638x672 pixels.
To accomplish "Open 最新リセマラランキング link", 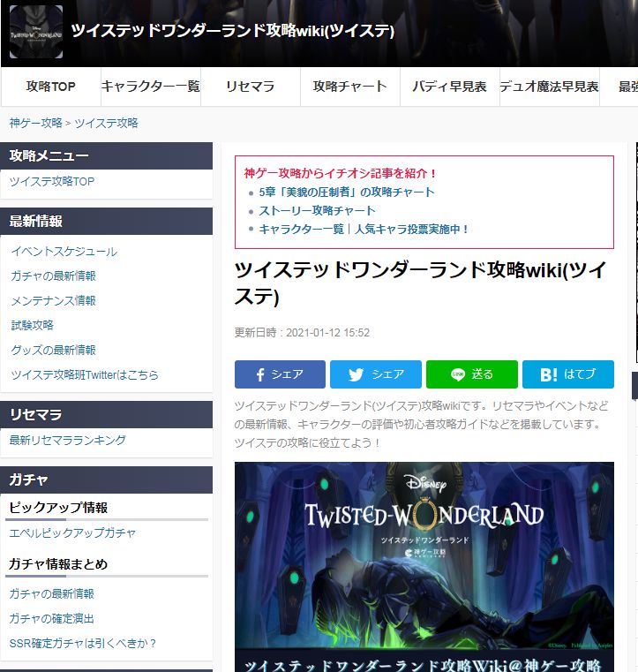I will [x=68, y=440].
